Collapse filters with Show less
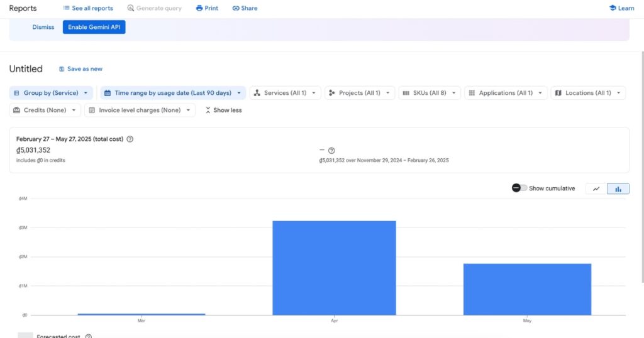The image size is (644, 338). pos(223,111)
